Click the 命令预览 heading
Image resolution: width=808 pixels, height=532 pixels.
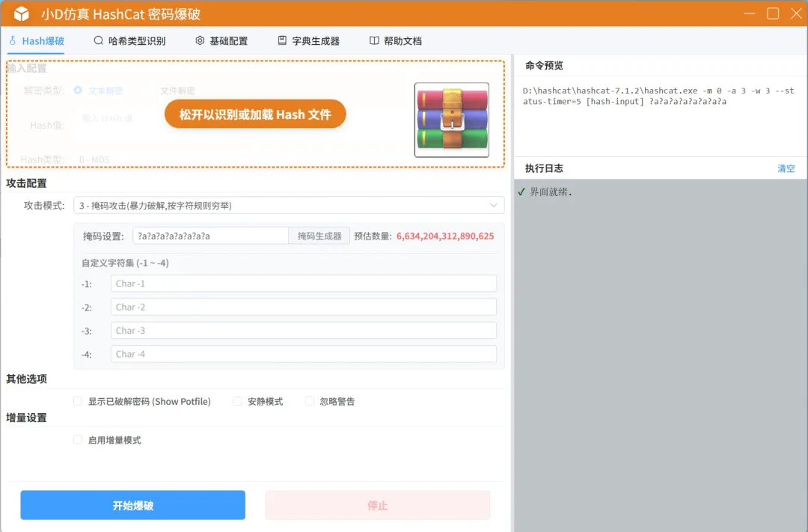(x=544, y=65)
